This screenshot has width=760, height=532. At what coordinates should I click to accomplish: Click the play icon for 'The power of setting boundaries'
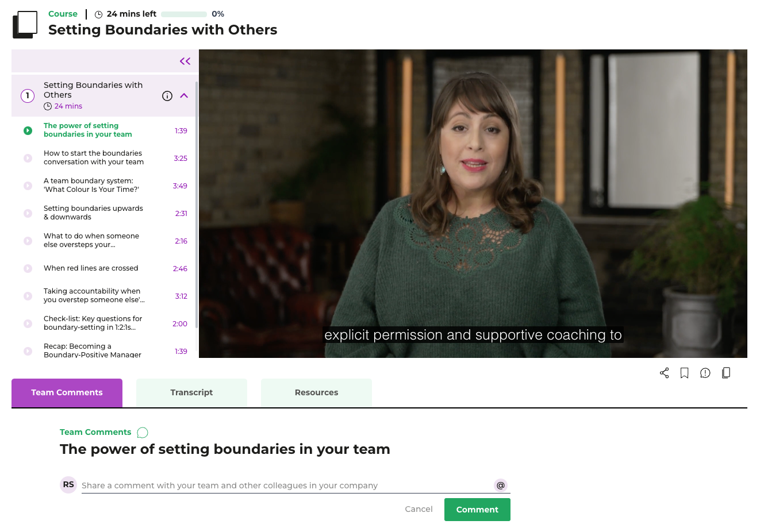(x=28, y=130)
